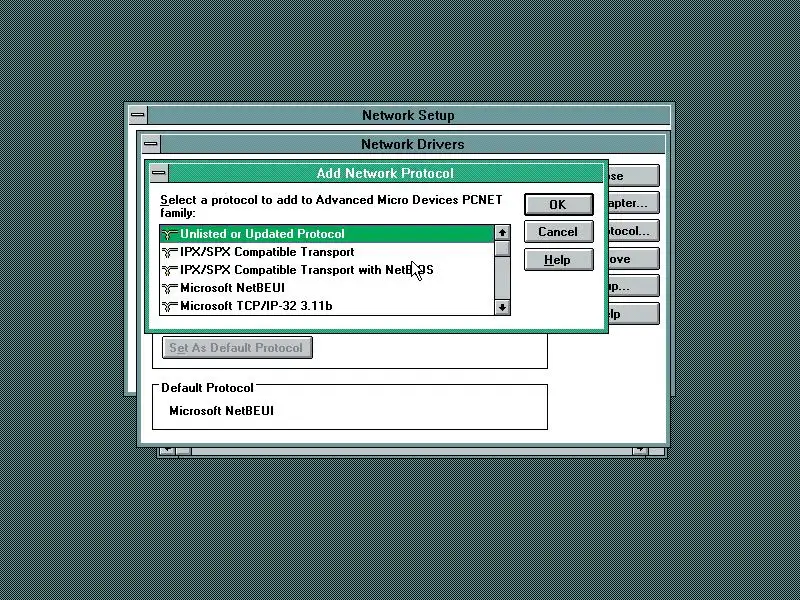Click protocol icon beside Unlisted or Updated Protocol
800x600 pixels.
pos(169,234)
